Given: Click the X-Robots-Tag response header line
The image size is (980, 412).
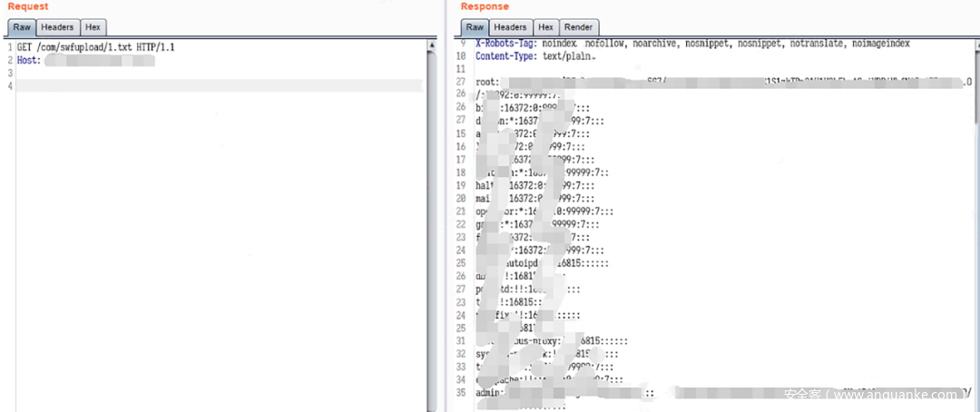Looking at the screenshot, I should tap(690, 44).
